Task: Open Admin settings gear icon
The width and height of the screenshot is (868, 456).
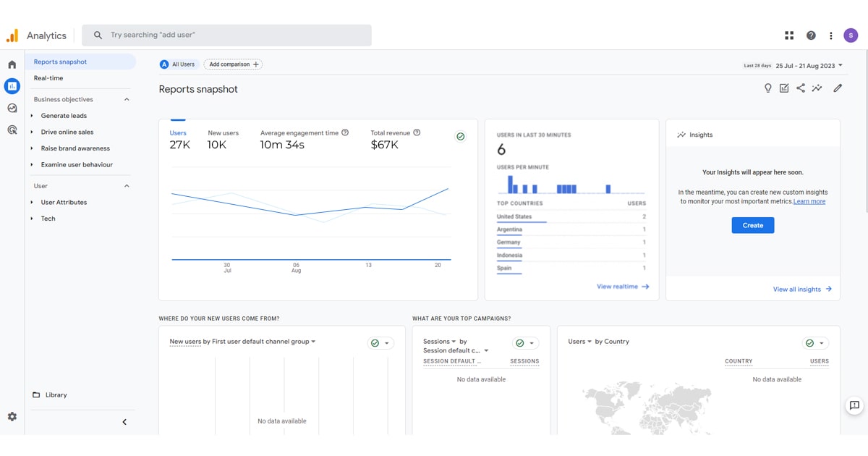Action: (12, 417)
